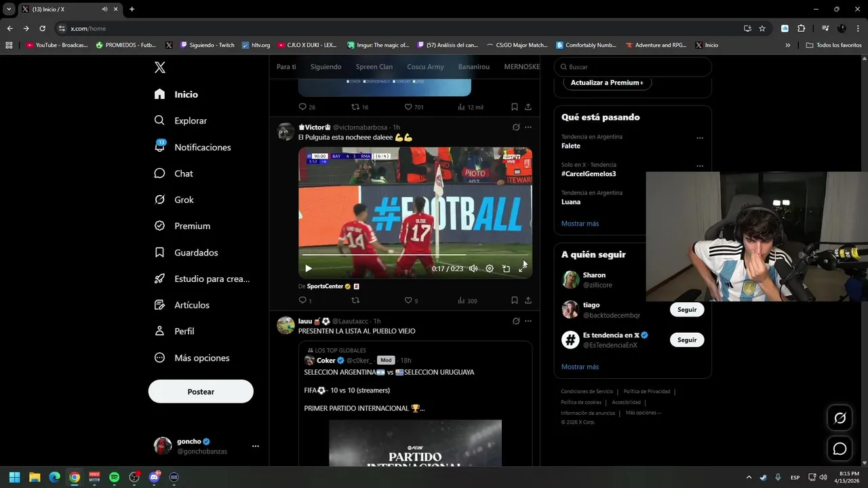This screenshot has height=488, width=868.
Task: Switch to the Coscu Army tab
Action: pos(425,67)
